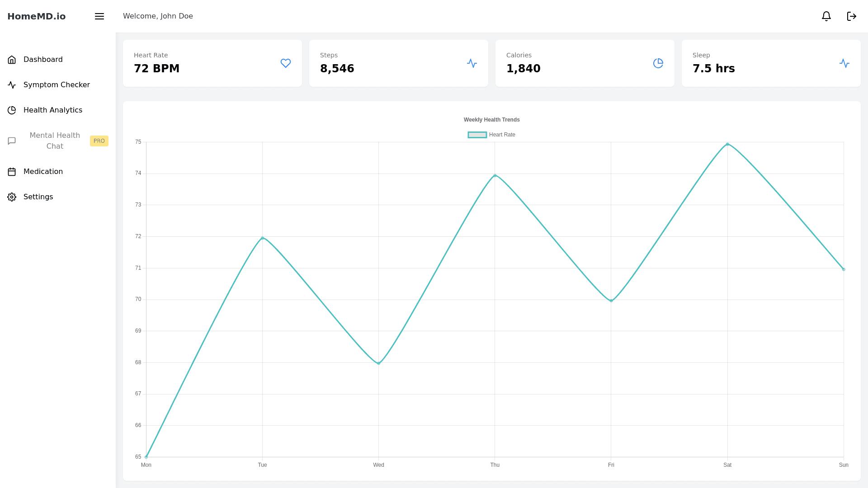Click the pie chart icon on Calories card
The image size is (868, 488).
(658, 63)
